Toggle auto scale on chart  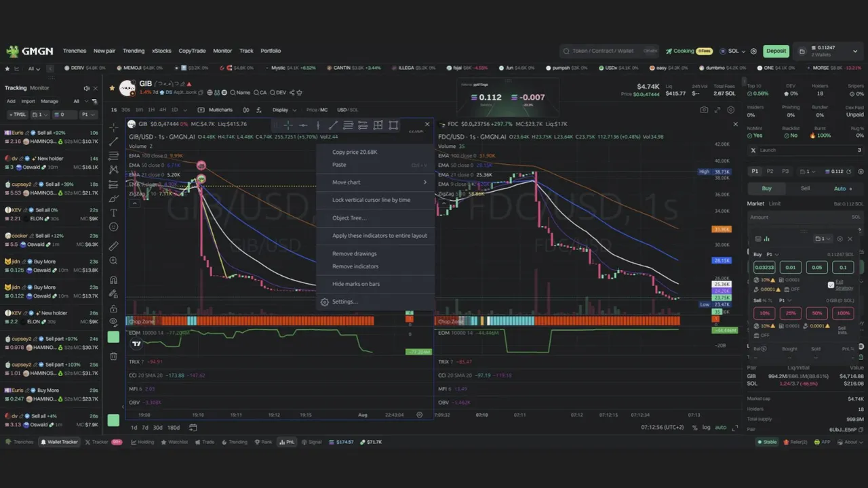tap(720, 428)
